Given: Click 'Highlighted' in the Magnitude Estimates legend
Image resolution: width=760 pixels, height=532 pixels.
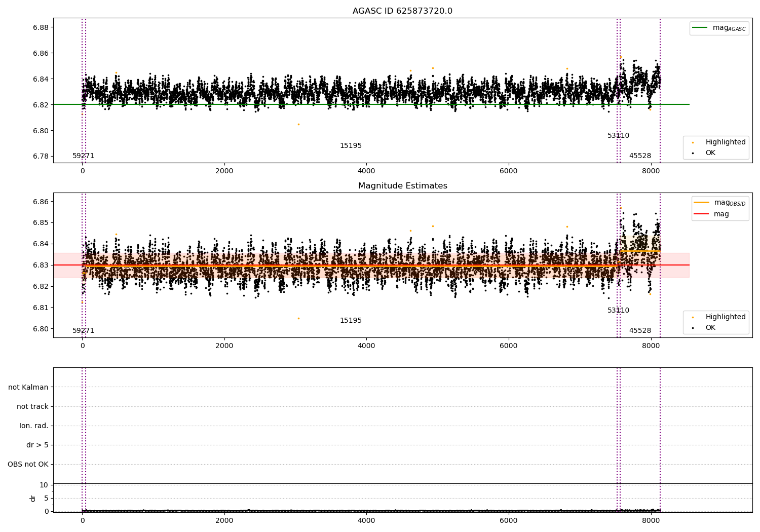Looking at the screenshot, I should coord(719,317).
